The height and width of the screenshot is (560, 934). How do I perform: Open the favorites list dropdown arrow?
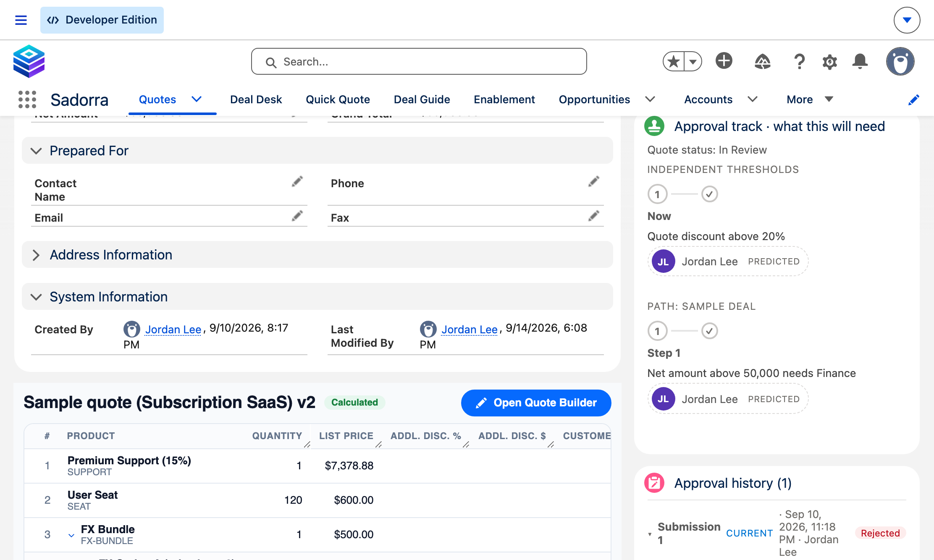pyautogui.click(x=693, y=62)
